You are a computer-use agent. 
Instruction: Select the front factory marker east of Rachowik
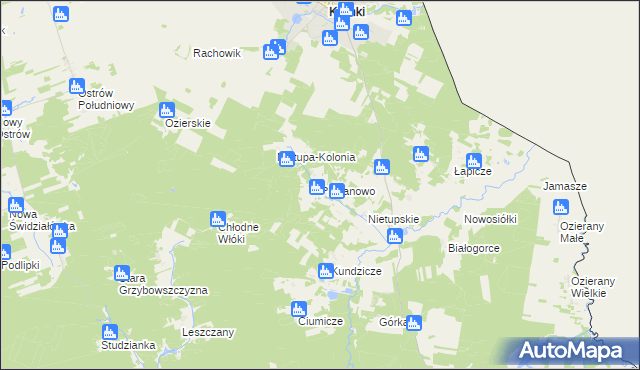270,52
